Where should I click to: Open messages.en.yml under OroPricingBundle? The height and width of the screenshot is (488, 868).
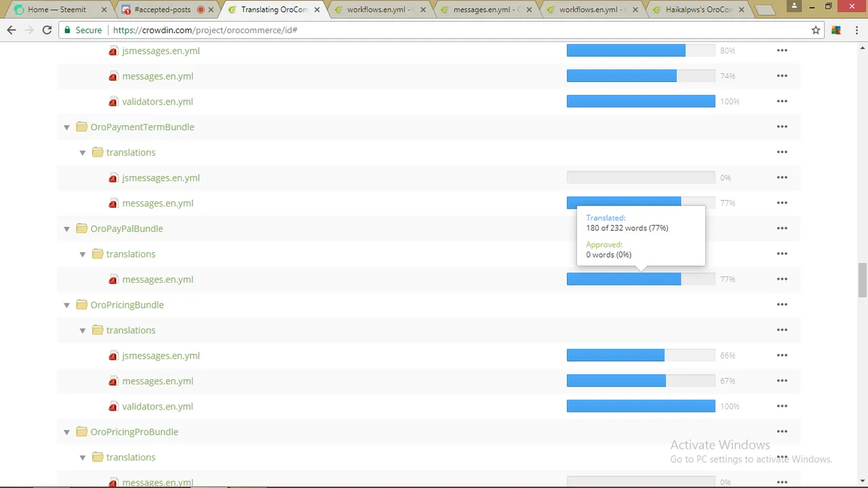(x=157, y=381)
